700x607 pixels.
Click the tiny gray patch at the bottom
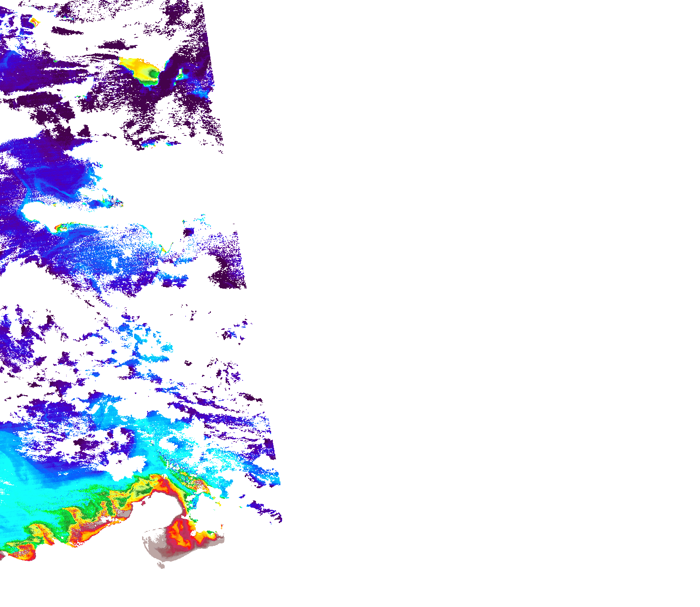[x=161, y=565]
